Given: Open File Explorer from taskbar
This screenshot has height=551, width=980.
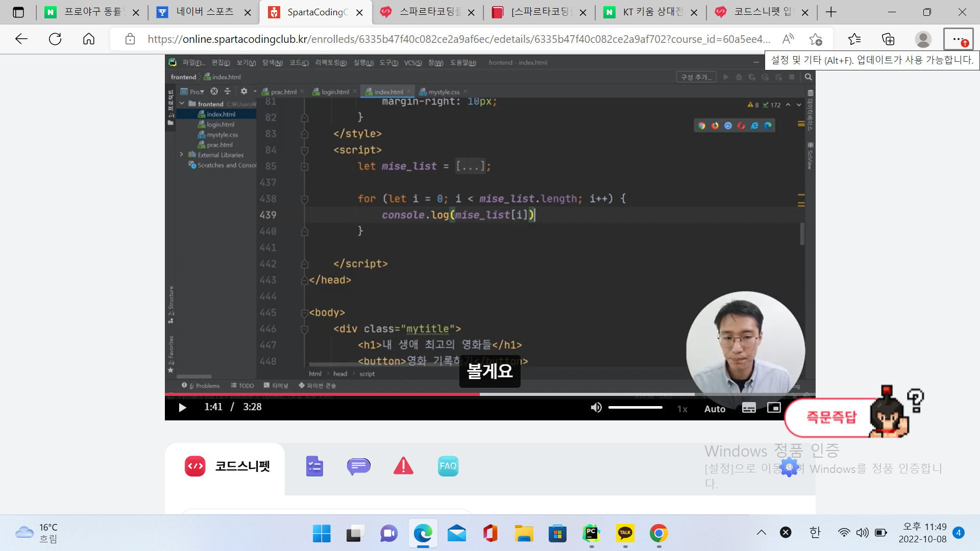Looking at the screenshot, I should coord(524,533).
